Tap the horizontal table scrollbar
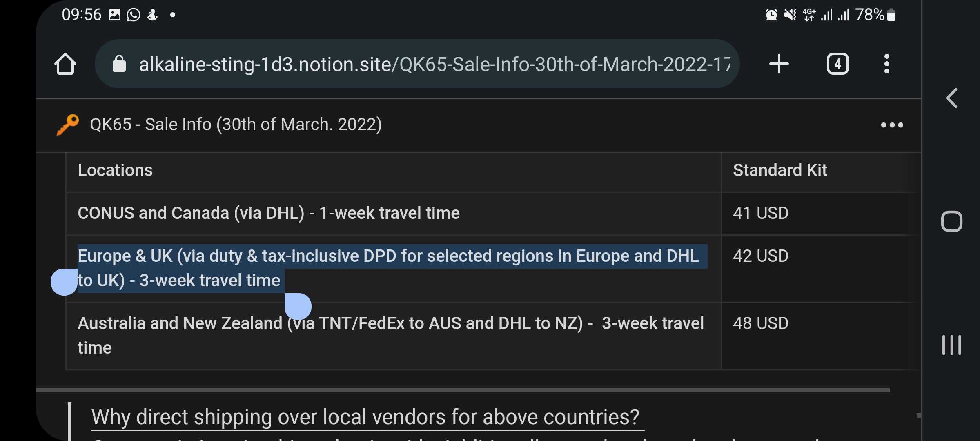 [463, 390]
